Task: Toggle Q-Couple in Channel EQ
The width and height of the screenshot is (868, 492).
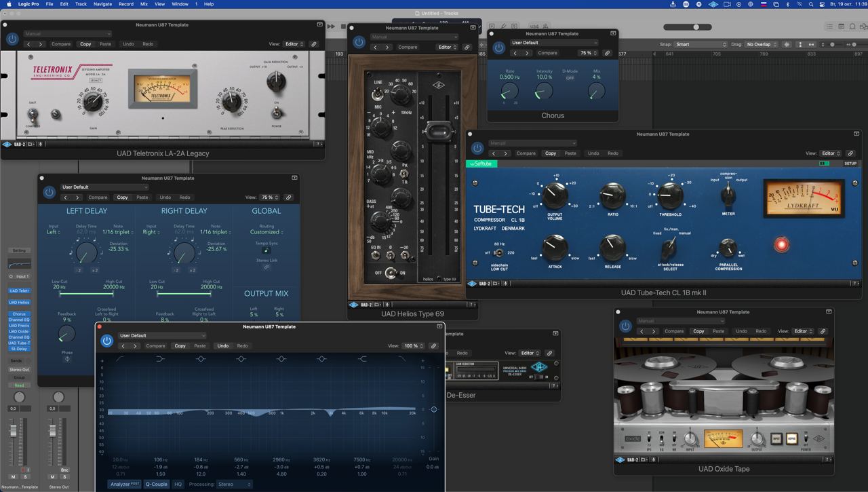Action: coord(157,484)
